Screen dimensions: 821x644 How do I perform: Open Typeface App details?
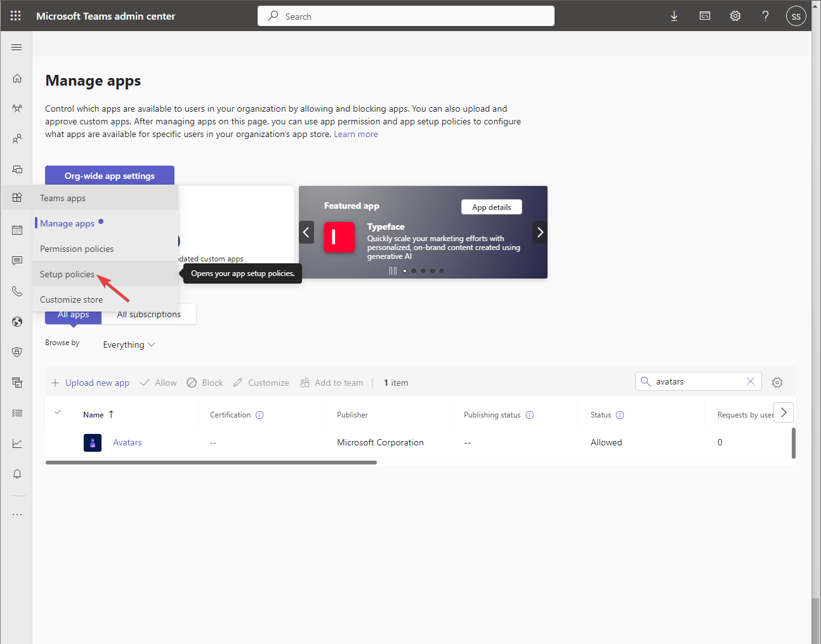(x=492, y=207)
